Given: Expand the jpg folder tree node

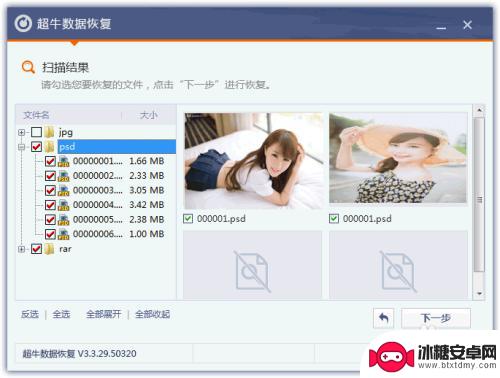Looking at the screenshot, I should (x=21, y=132).
